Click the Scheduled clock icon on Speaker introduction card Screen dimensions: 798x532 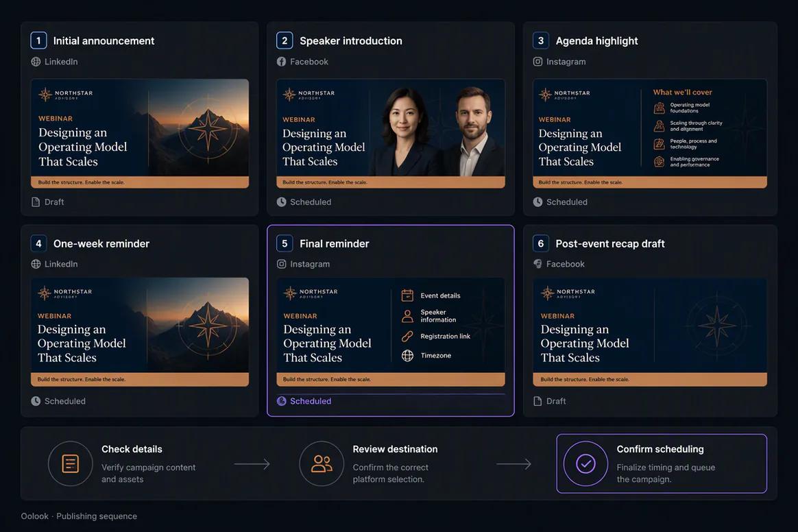click(282, 202)
